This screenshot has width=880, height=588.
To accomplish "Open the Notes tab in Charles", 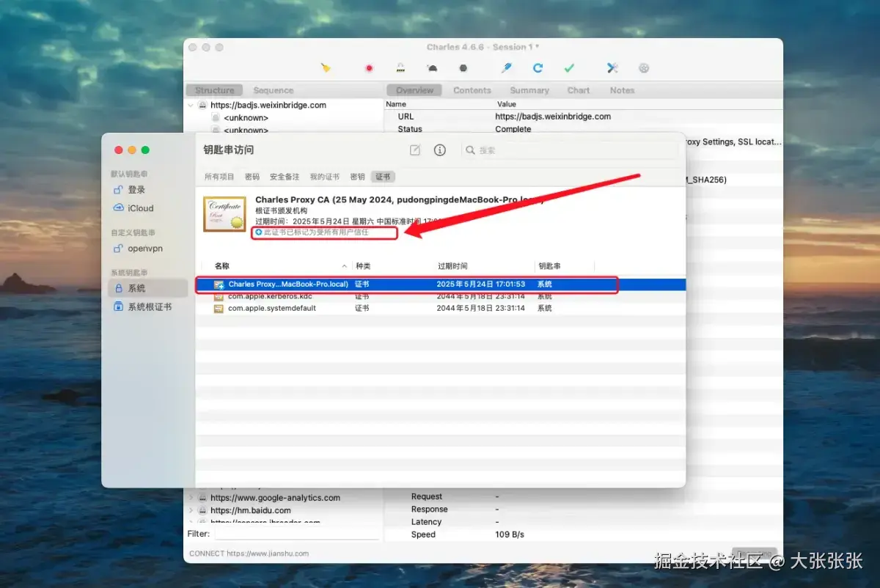I will [622, 90].
